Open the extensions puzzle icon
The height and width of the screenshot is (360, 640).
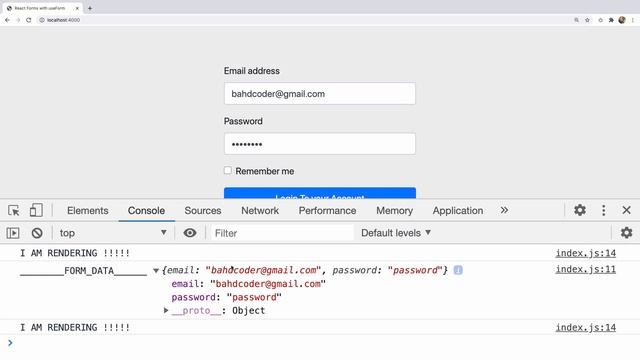coord(611,20)
